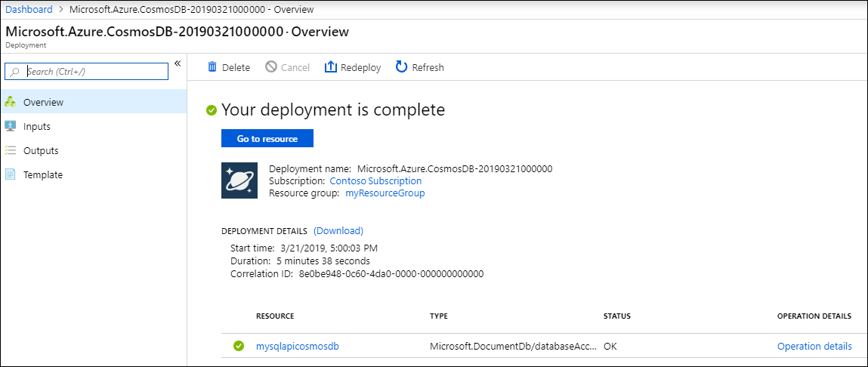Viewport: 868px width, 367px height.
Task: Click the Template document icon in sidebar
Action: click(10, 174)
